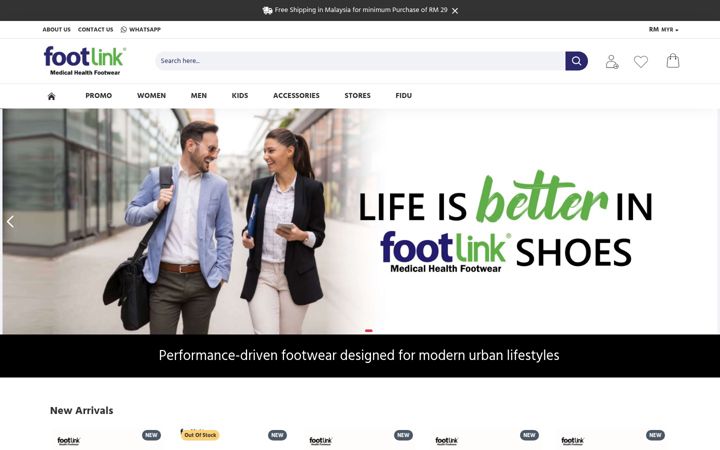Click the 'Out Of Stock' badge
This screenshot has height=450, width=720.
coord(200,435)
